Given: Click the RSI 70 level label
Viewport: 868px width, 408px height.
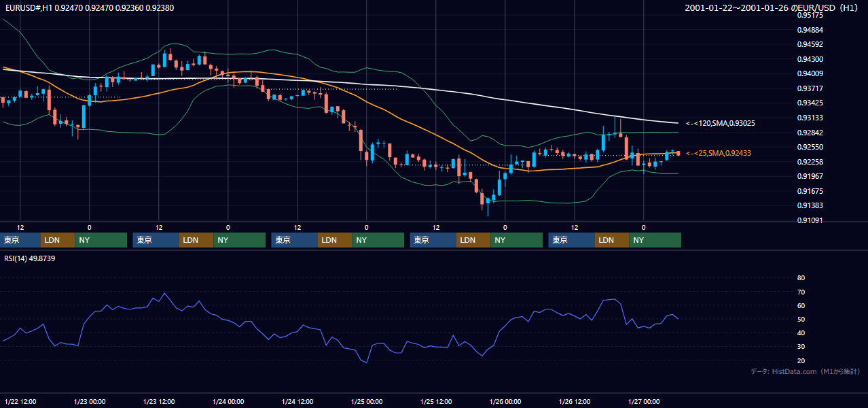Looking at the screenshot, I should coord(801,292).
